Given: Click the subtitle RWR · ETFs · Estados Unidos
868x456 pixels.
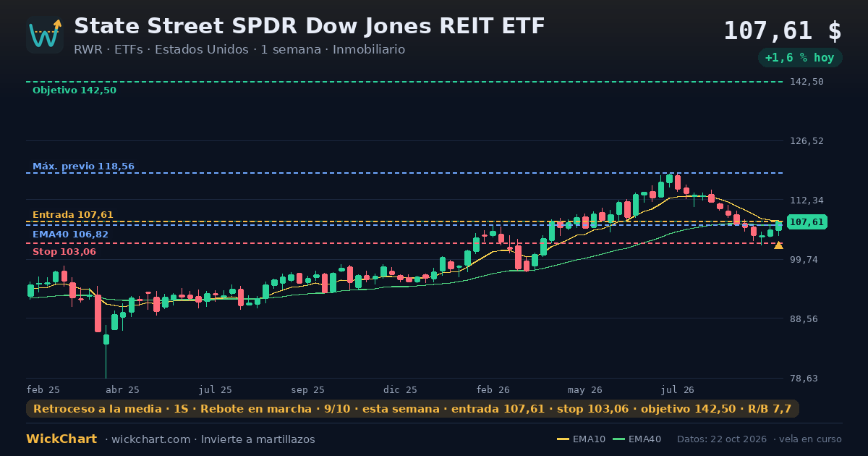Looking at the screenshot, I should tap(161, 50).
